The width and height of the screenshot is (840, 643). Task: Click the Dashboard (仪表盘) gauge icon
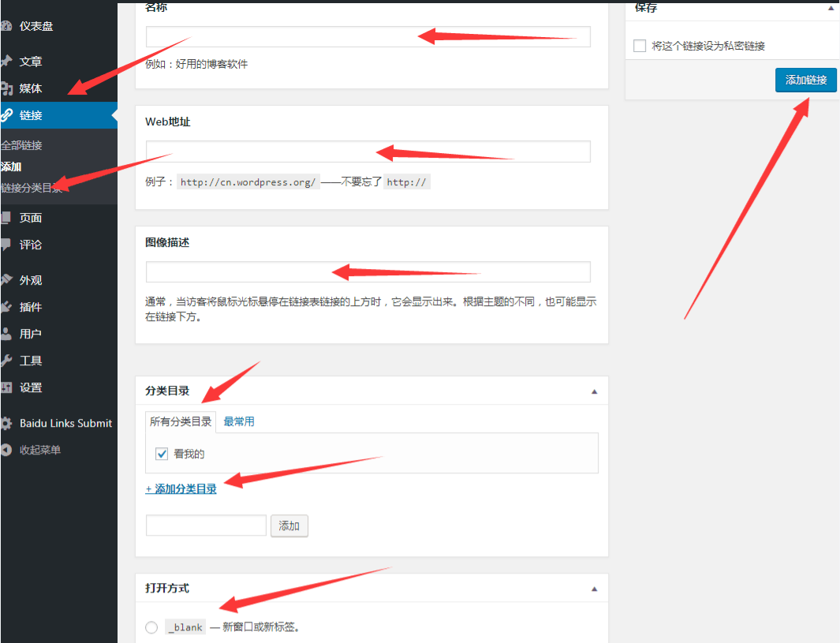coord(6,26)
